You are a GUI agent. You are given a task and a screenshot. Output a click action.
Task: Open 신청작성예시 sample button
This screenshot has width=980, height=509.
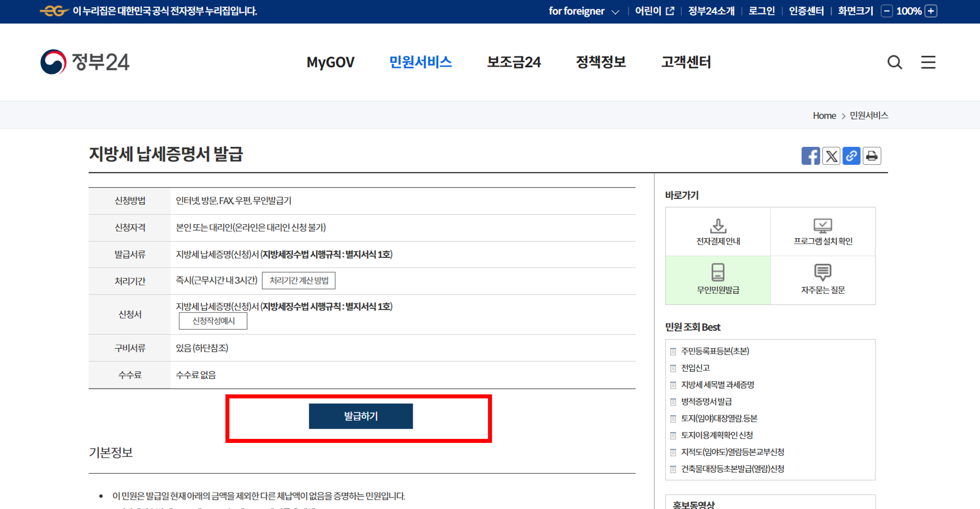[213, 321]
